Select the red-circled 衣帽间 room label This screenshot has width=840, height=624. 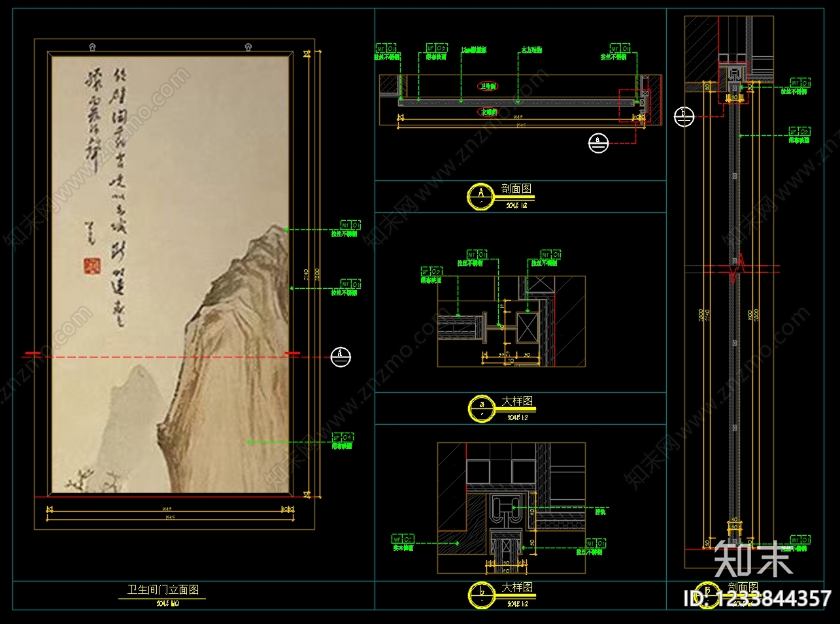(x=489, y=112)
